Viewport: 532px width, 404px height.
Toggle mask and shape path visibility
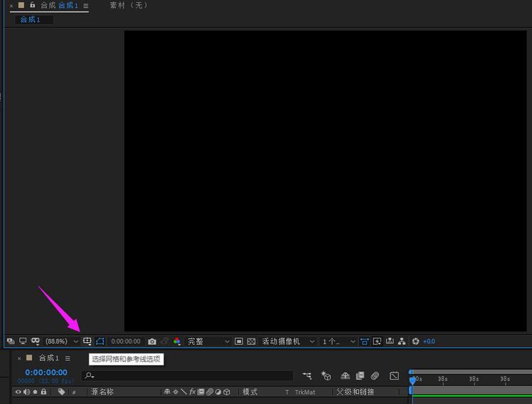pos(100,341)
